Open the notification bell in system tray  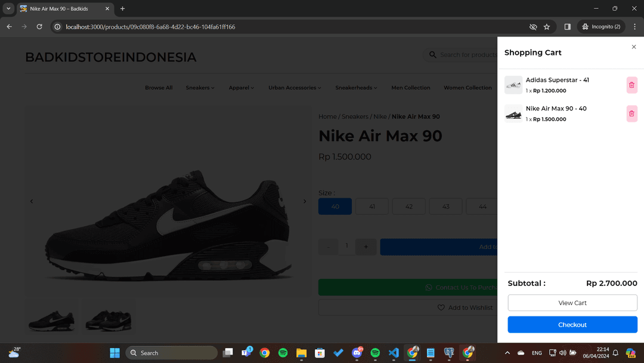(615, 353)
